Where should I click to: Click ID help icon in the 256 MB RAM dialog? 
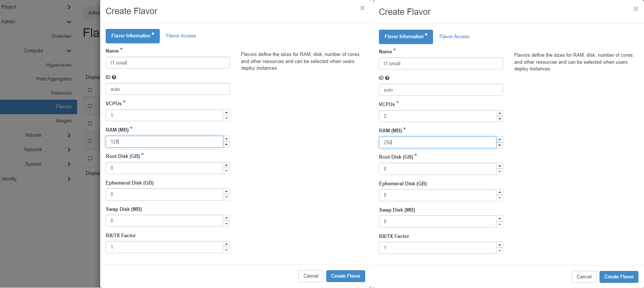tap(387, 78)
